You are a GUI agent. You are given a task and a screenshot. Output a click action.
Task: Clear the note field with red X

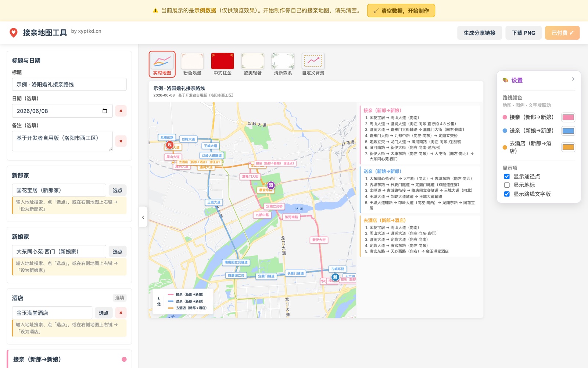(121, 141)
